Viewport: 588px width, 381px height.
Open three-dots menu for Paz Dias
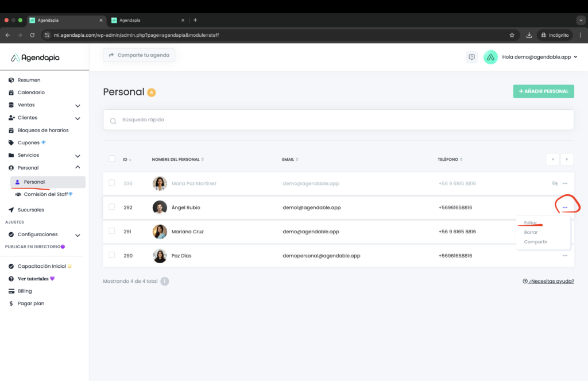tap(565, 255)
